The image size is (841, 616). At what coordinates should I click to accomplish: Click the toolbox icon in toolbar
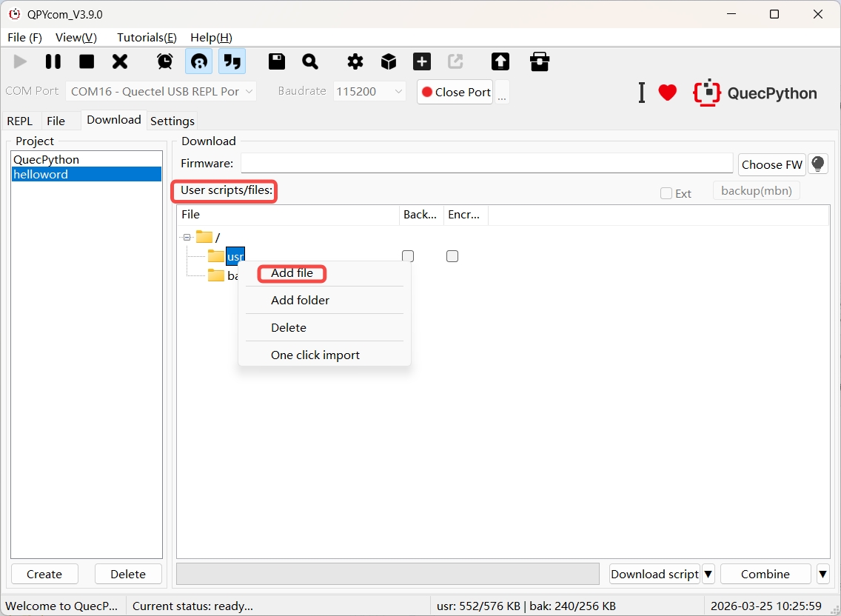point(540,61)
